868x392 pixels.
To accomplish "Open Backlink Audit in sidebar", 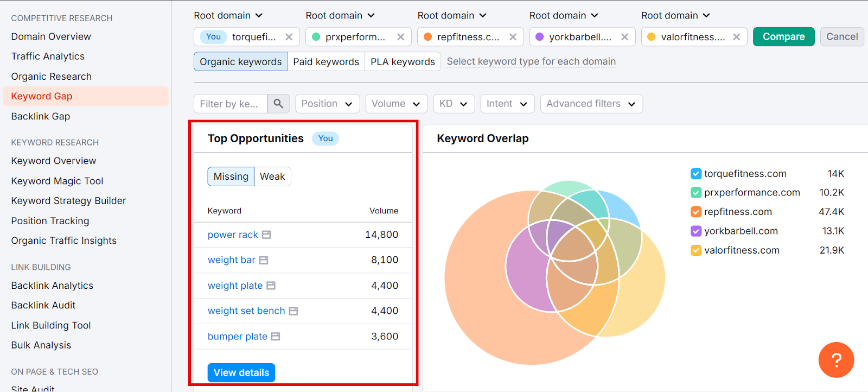I will 43,305.
